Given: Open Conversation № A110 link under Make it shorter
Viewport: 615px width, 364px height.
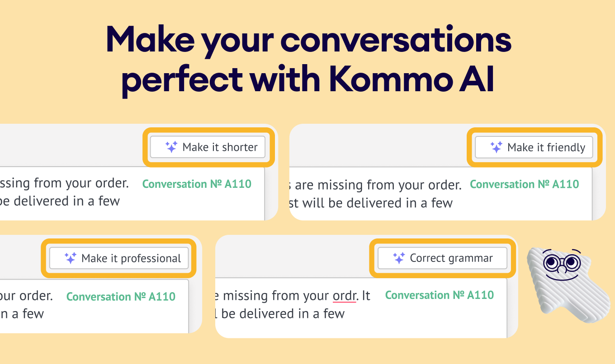Looking at the screenshot, I should tap(197, 184).
